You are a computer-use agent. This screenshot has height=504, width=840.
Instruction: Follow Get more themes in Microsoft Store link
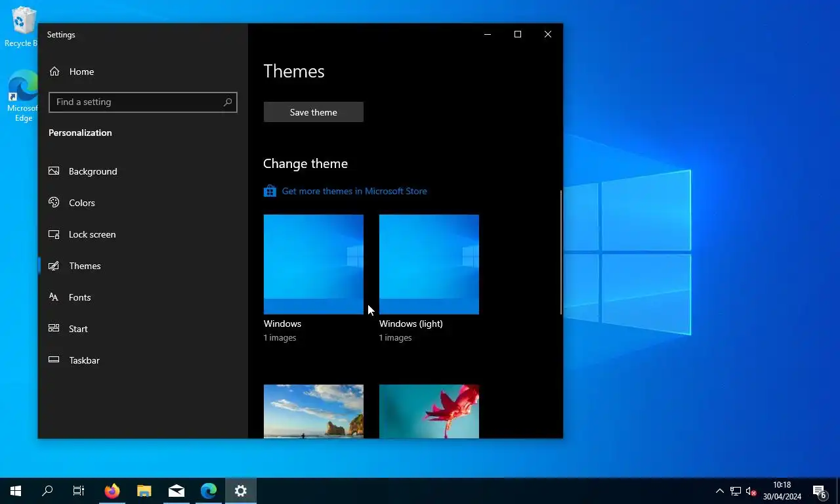354,191
